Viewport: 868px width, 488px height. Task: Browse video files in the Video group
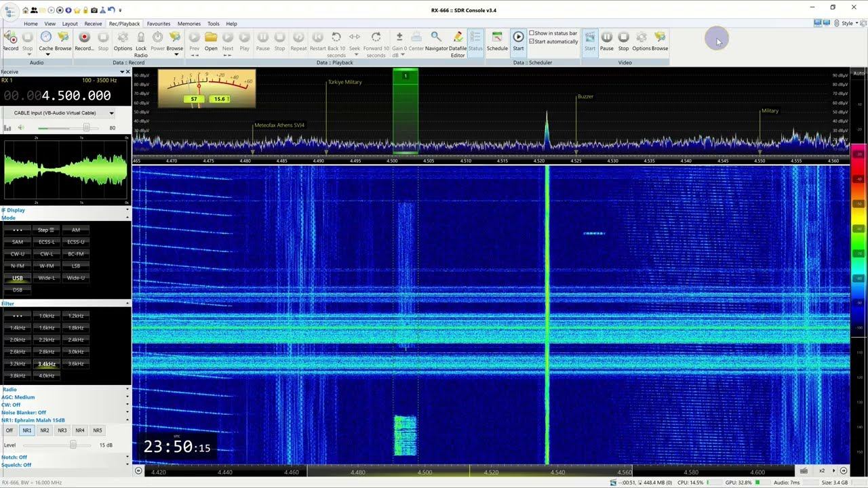[x=660, y=40]
